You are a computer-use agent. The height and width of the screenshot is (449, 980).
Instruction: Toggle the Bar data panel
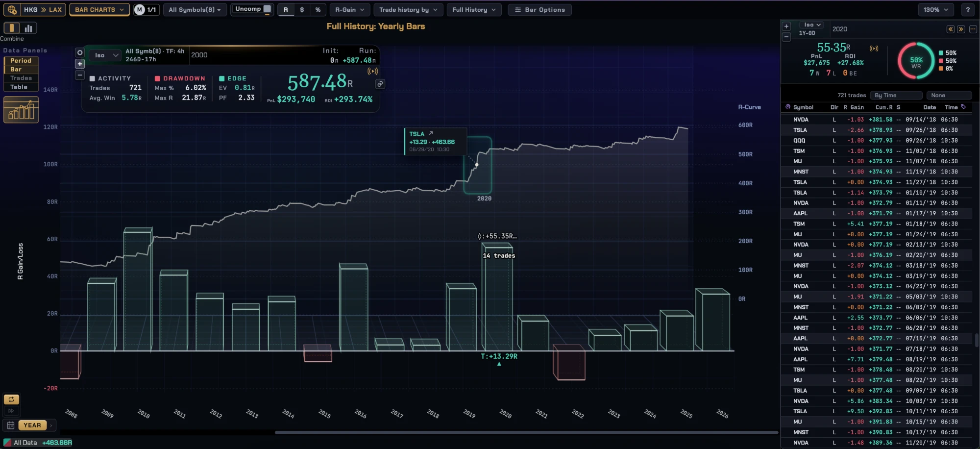pyautogui.click(x=21, y=70)
